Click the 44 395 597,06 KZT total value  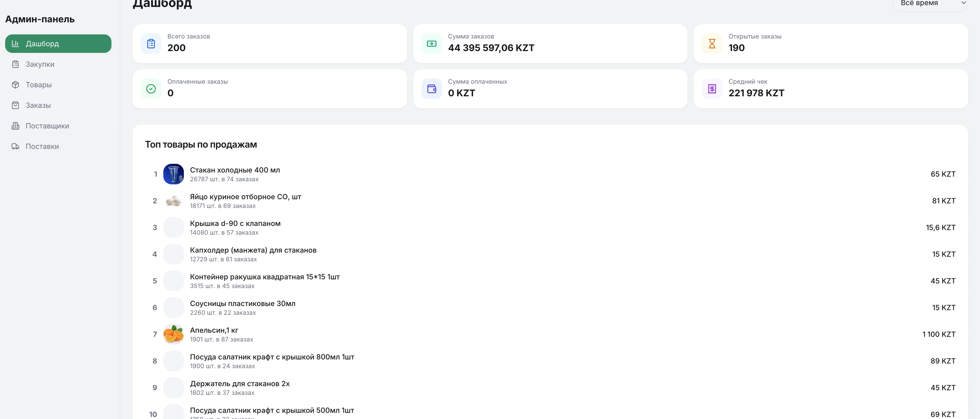(491, 48)
